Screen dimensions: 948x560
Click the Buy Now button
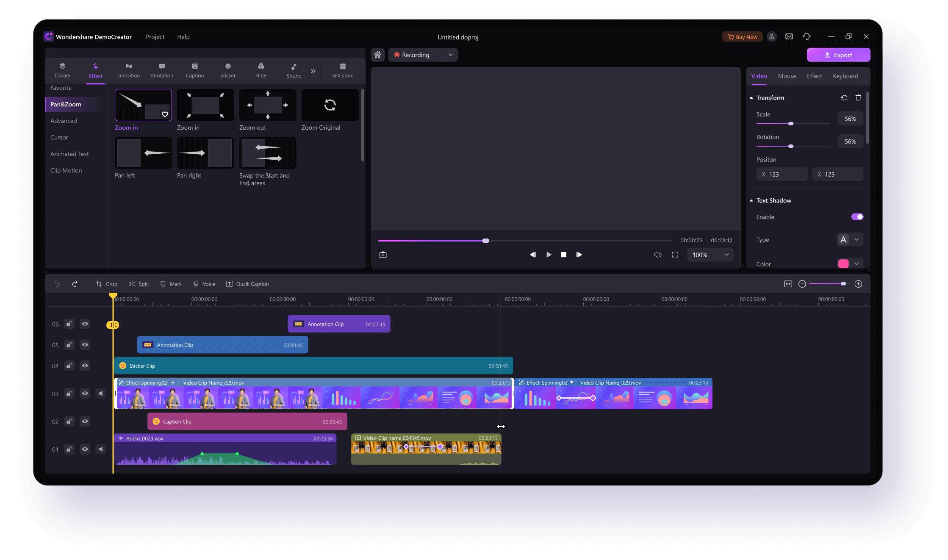click(x=742, y=37)
